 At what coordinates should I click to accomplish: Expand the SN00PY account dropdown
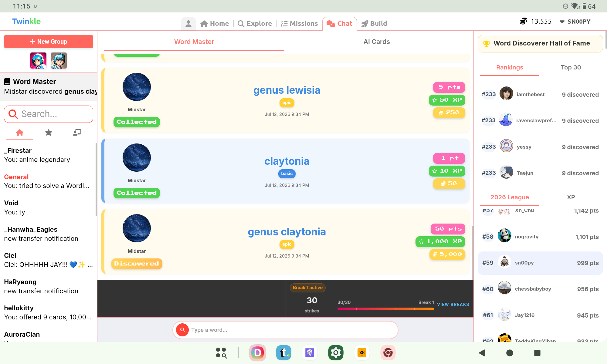(575, 22)
